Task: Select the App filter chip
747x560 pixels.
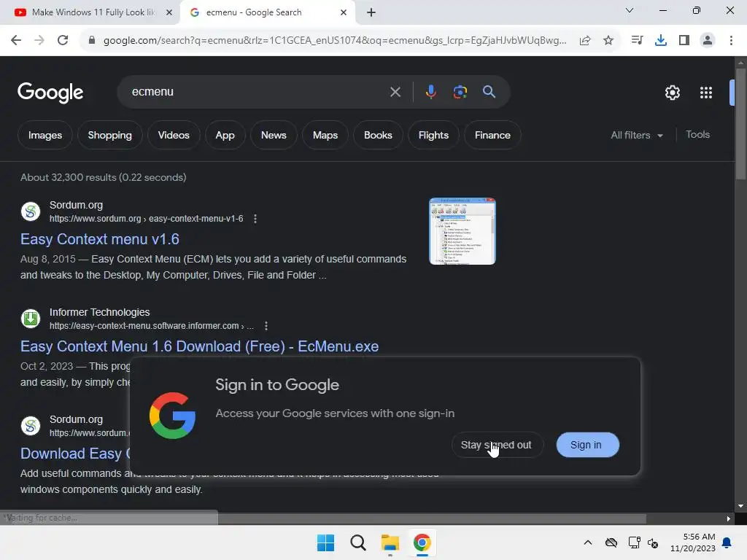Action: (225, 135)
